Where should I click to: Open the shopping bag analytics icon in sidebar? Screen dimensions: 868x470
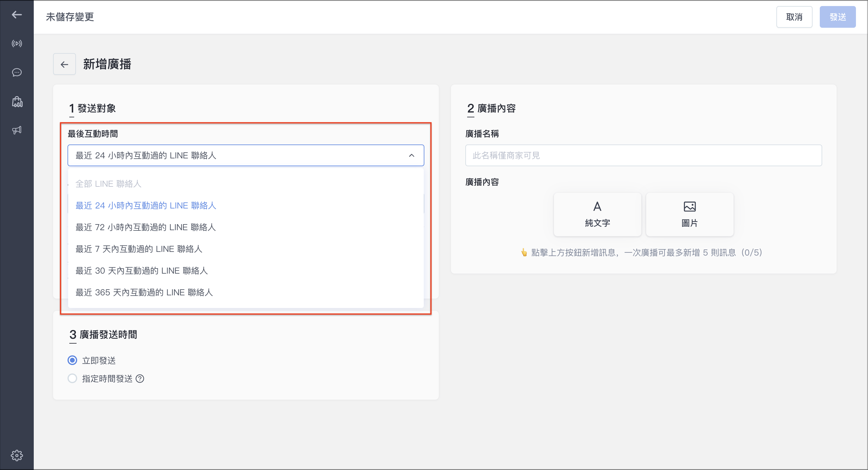(17, 101)
